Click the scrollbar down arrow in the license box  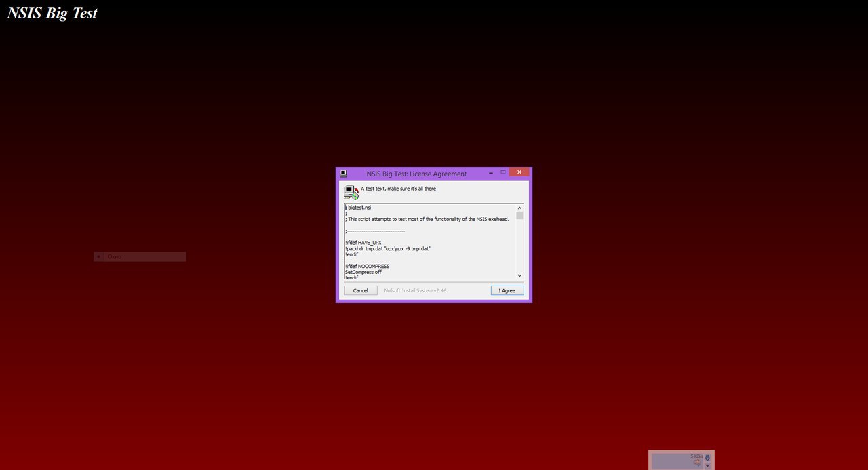tap(519, 275)
